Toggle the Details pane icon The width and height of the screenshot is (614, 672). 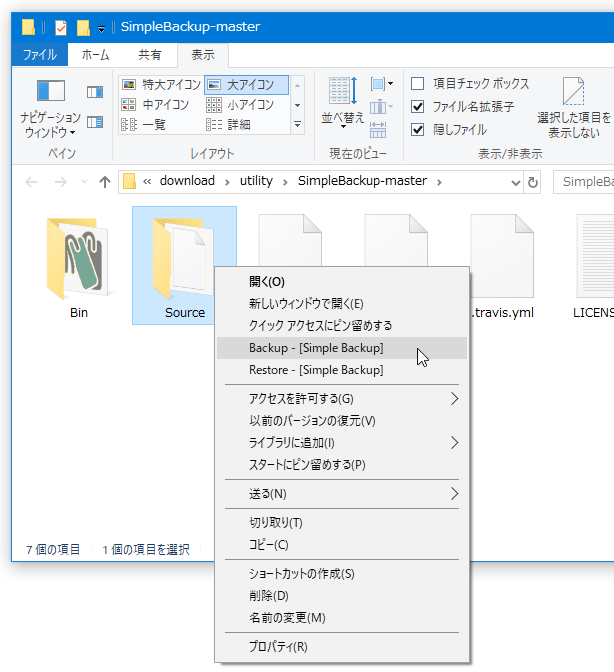pyautogui.click(x=95, y=123)
